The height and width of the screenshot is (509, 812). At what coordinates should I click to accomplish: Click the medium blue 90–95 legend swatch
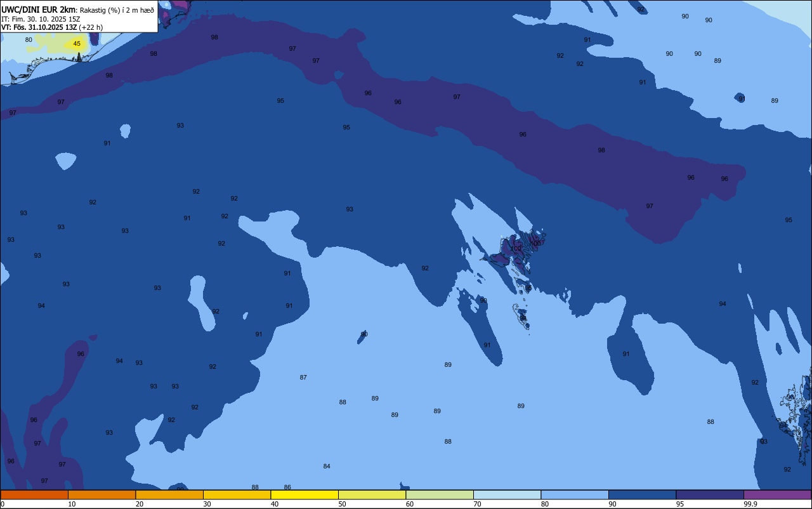coord(642,494)
